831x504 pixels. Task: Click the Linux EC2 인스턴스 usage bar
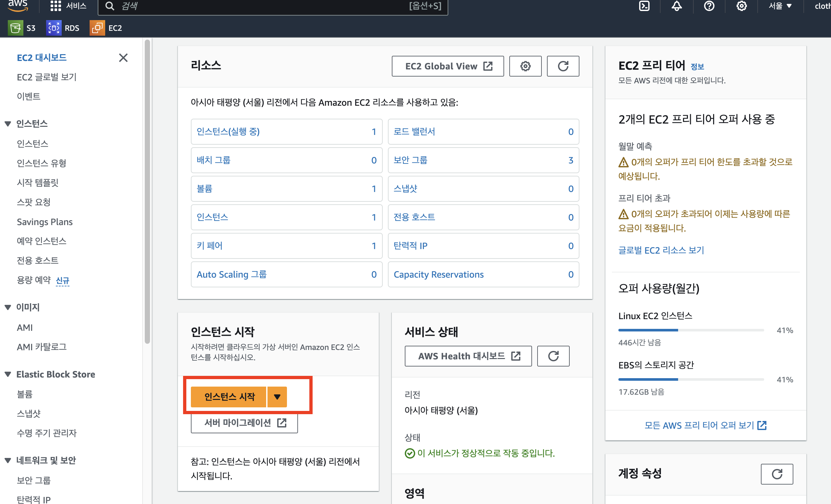tap(691, 330)
